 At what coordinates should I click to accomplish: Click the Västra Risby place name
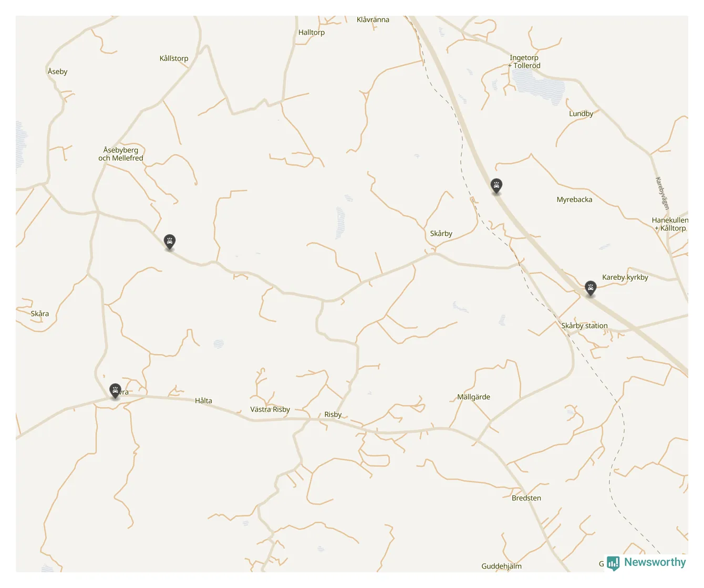point(270,409)
